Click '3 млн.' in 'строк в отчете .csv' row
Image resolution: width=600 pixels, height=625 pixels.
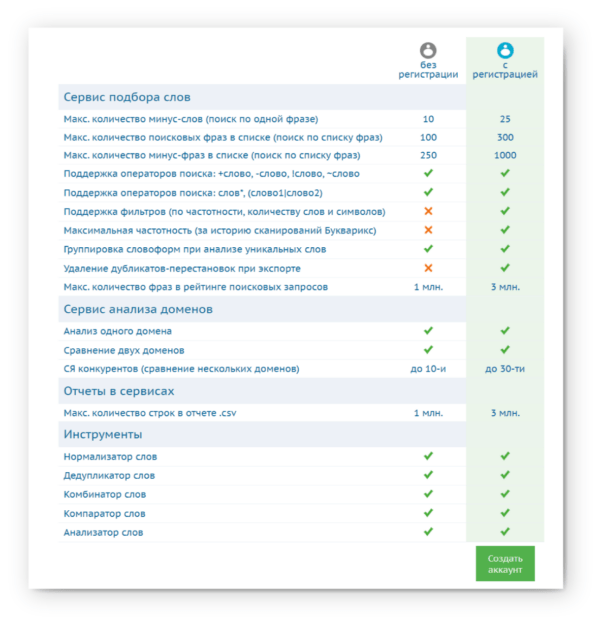coord(505,413)
